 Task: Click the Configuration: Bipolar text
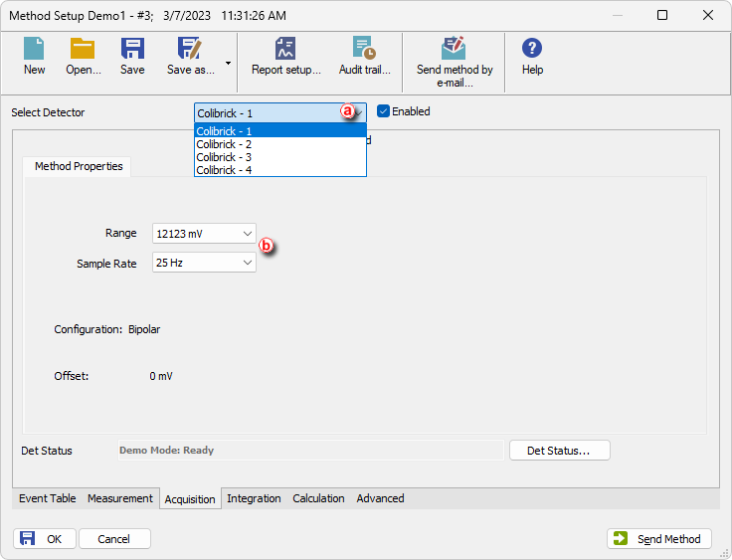[x=106, y=329]
